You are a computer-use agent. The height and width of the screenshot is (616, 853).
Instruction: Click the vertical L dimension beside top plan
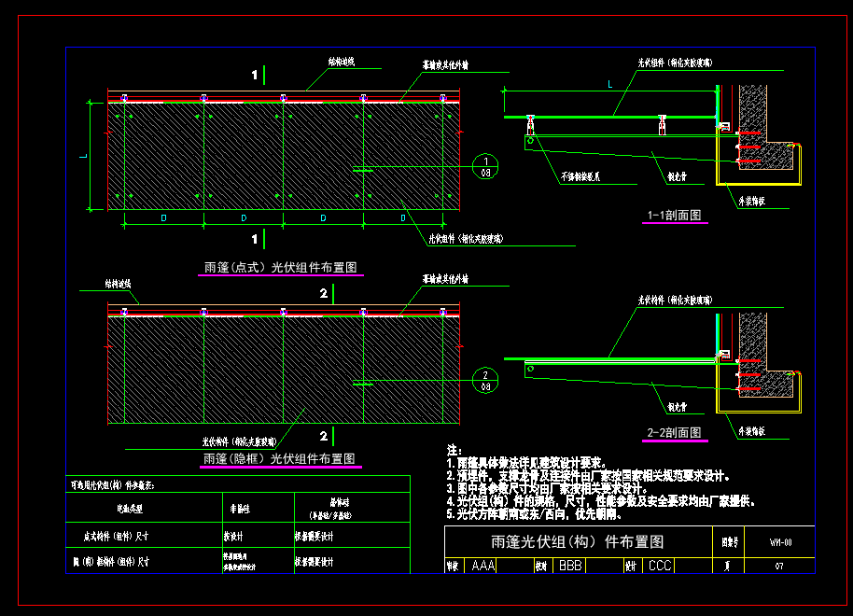click(x=83, y=156)
